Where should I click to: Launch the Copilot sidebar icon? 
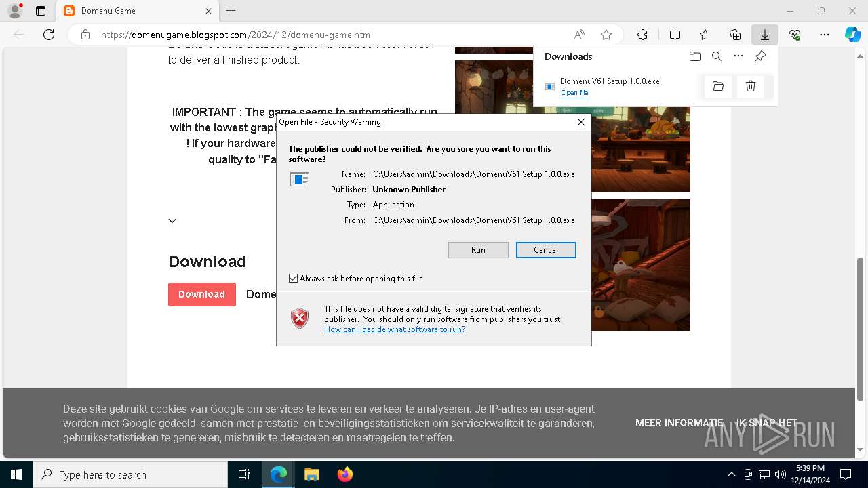[852, 35]
